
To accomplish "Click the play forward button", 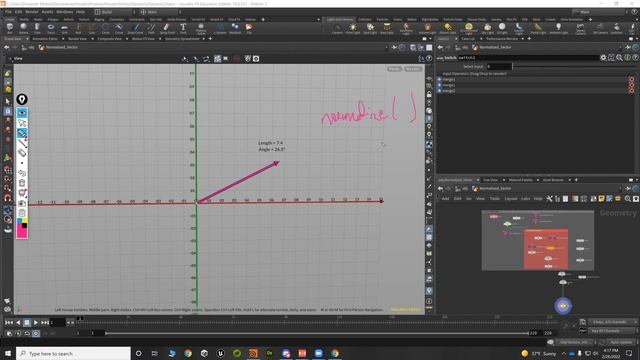I will point(36,322).
